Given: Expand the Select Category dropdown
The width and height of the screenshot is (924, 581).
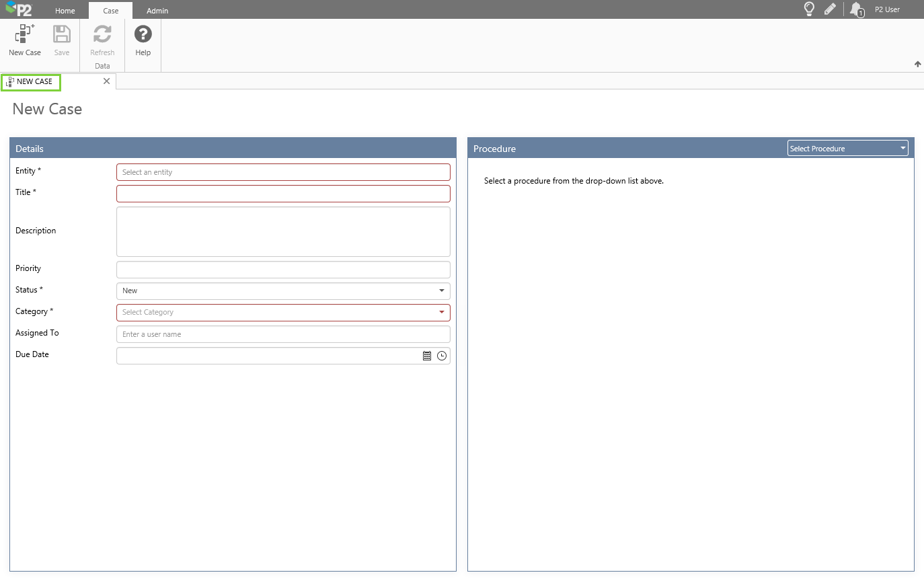Looking at the screenshot, I should 441,312.
